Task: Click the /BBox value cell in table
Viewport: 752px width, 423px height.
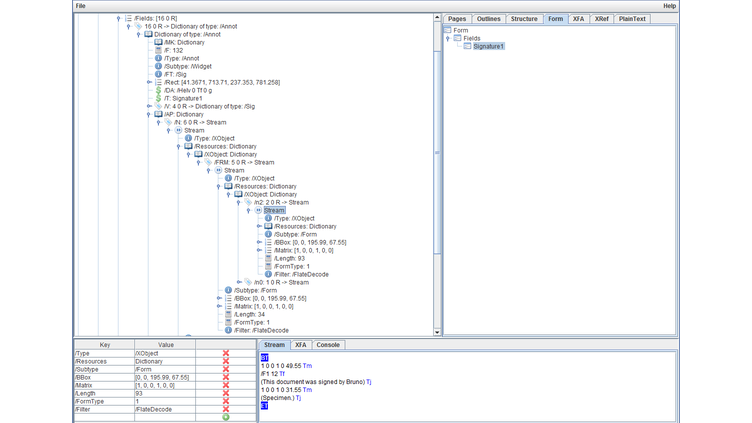Action: coord(164,377)
